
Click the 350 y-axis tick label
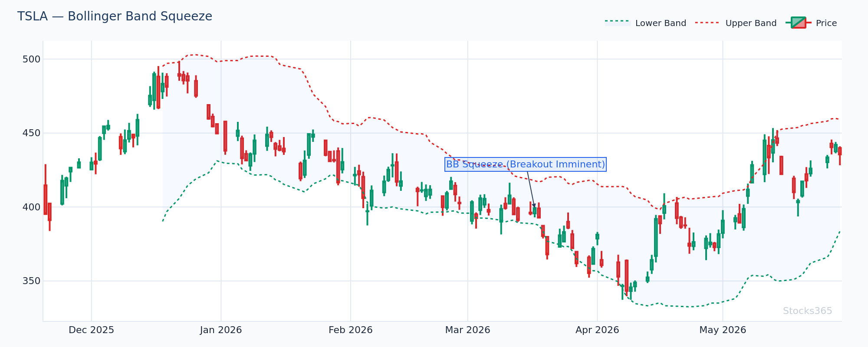coord(31,281)
